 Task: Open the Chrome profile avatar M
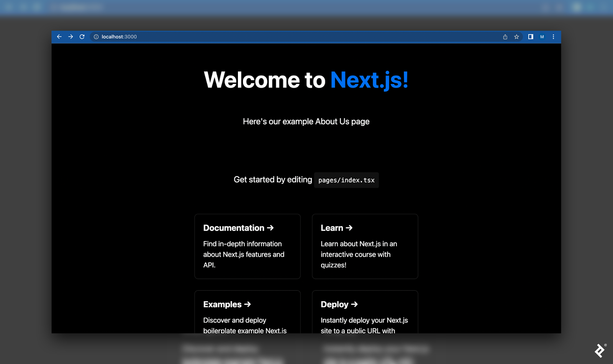pos(542,37)
